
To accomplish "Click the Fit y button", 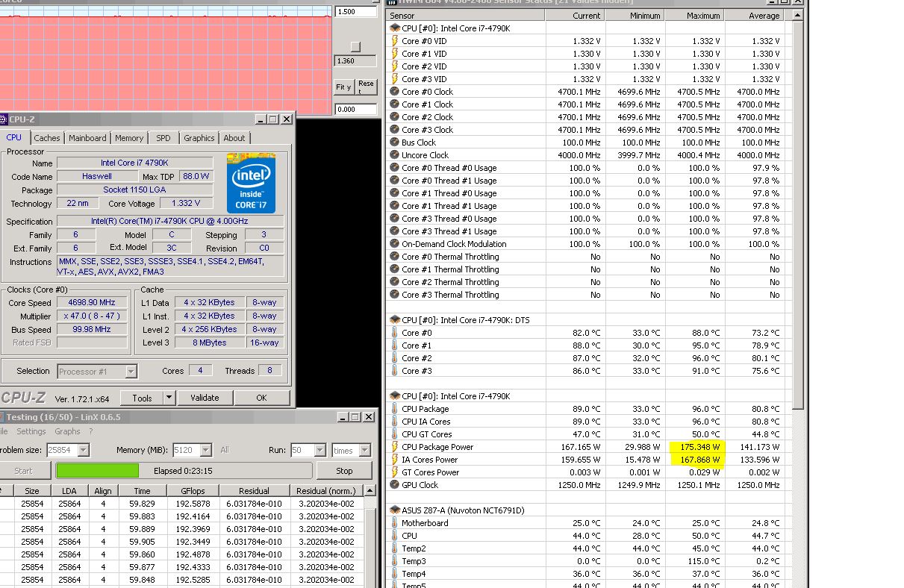I will point(343,87).
